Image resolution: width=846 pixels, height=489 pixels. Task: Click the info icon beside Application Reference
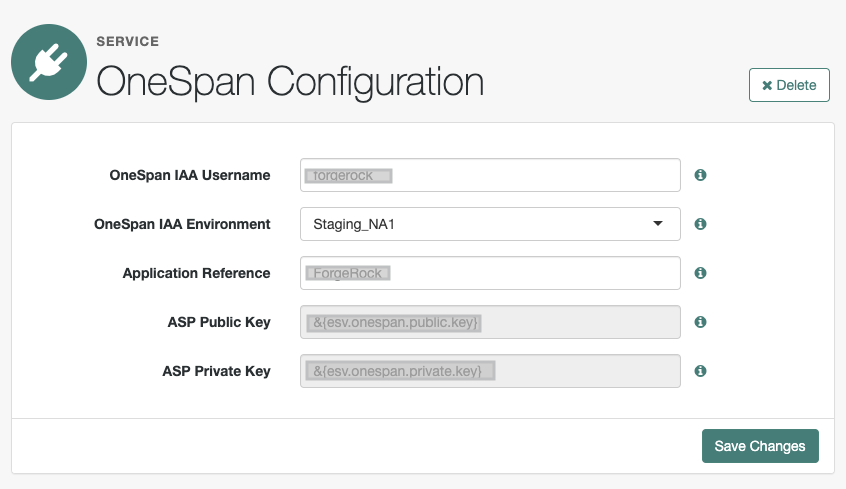click(x=700, y=273)
